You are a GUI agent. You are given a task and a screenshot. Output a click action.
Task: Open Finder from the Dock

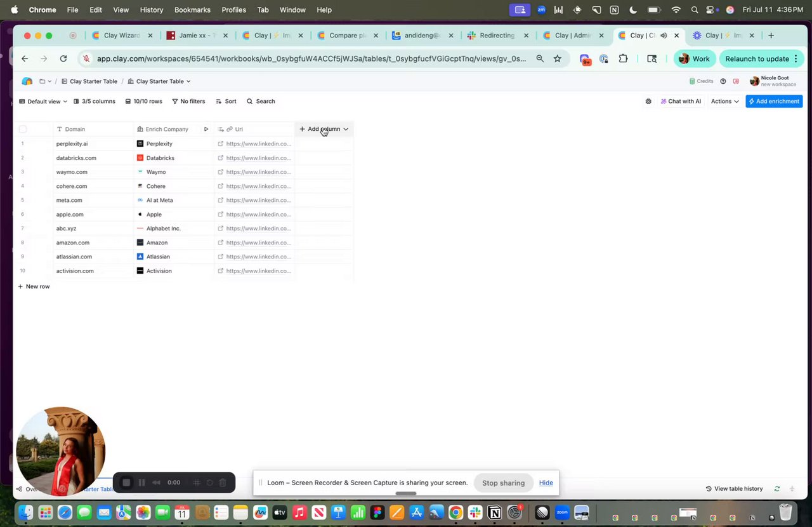tap(25, 512)
